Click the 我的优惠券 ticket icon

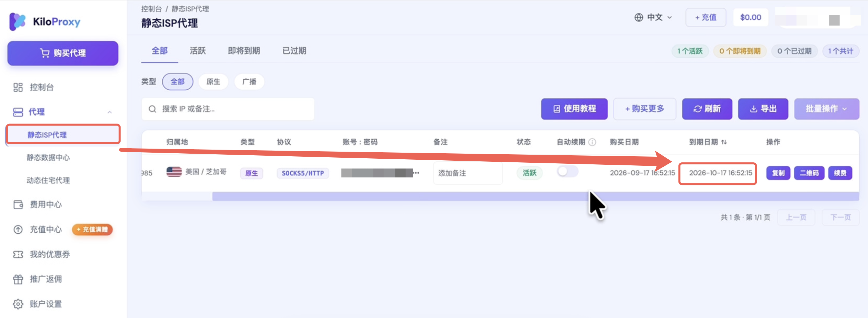click(18, 254)
